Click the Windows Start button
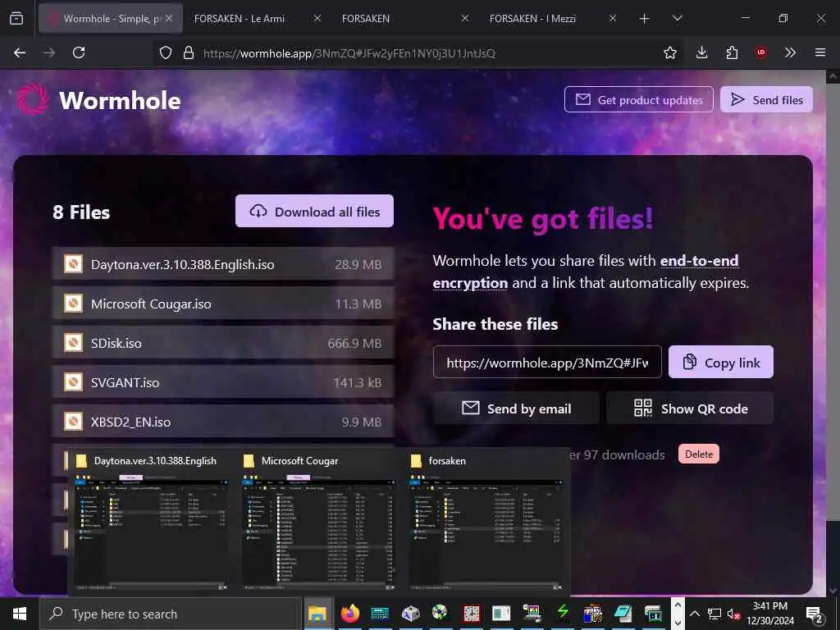Viewport: 840px width, 630px height. click(20, 614)
